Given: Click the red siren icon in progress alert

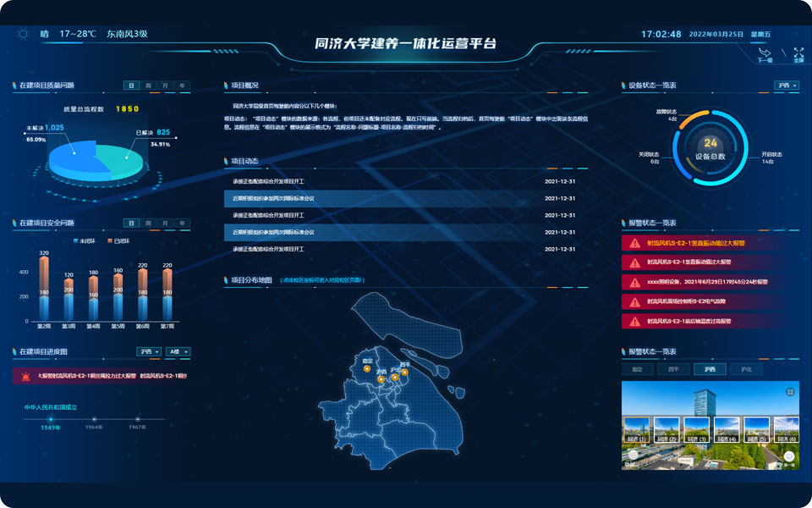Looking at the screenshot, I should click(x=25, y=376).
